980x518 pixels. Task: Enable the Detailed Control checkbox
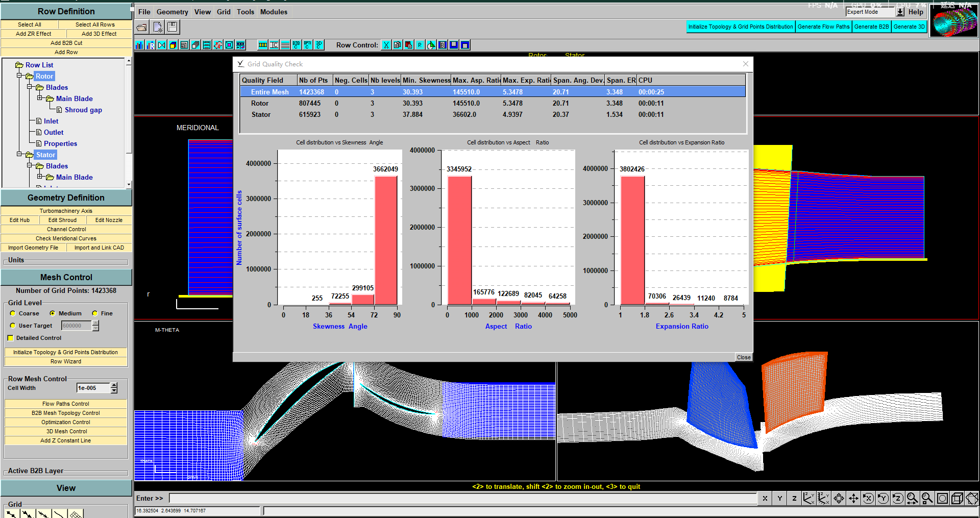coord(11,338)
